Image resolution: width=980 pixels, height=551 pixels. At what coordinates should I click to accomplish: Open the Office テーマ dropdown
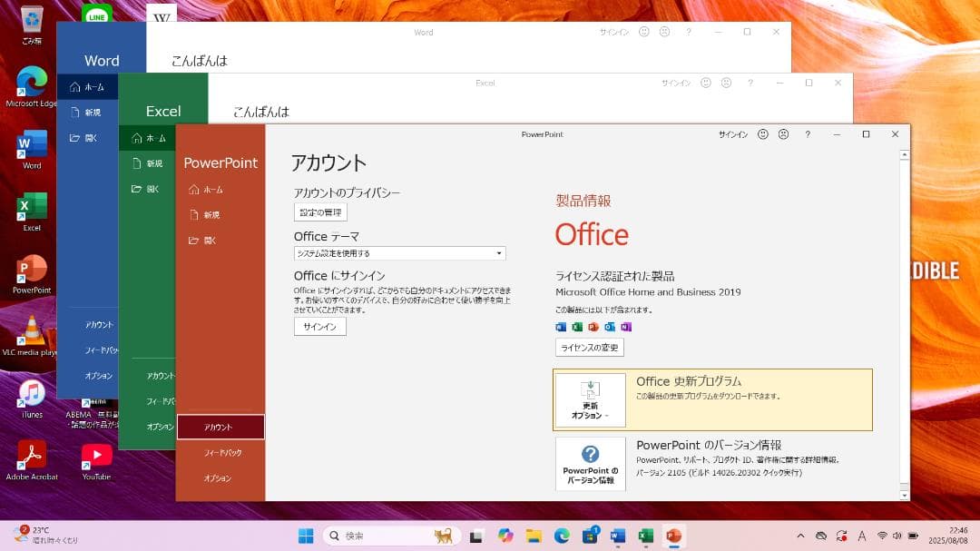click(x=497, y=252)
